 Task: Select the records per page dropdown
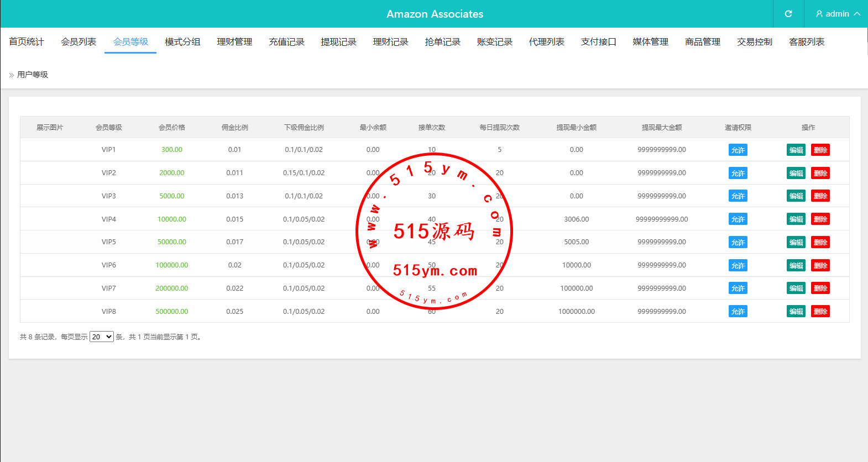[102, 337]
